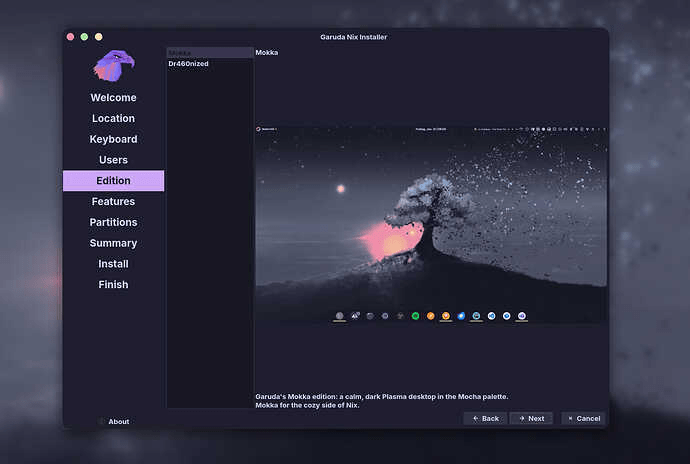Open the Install step in sidebar

pos(113,264)
